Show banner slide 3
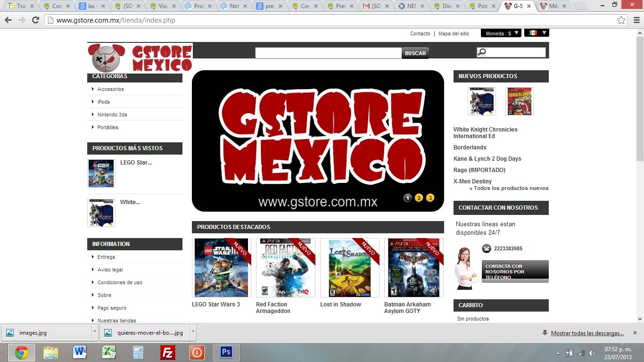Screen dimensions: 644x362 click(430, 198)
